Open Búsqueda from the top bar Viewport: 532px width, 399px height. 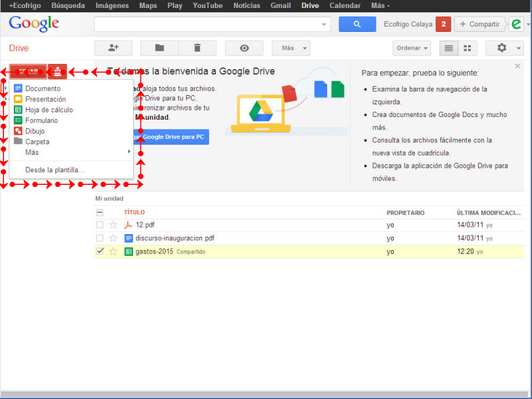click(68, 6)
